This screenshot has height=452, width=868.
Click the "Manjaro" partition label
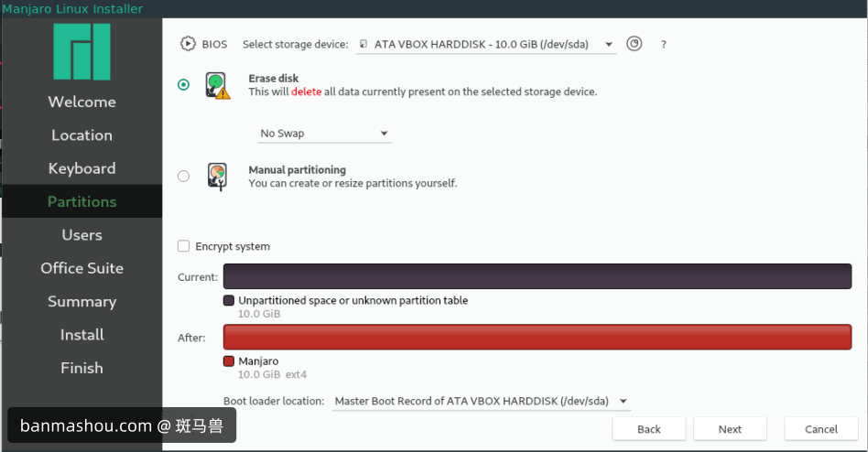pos(258,361)
